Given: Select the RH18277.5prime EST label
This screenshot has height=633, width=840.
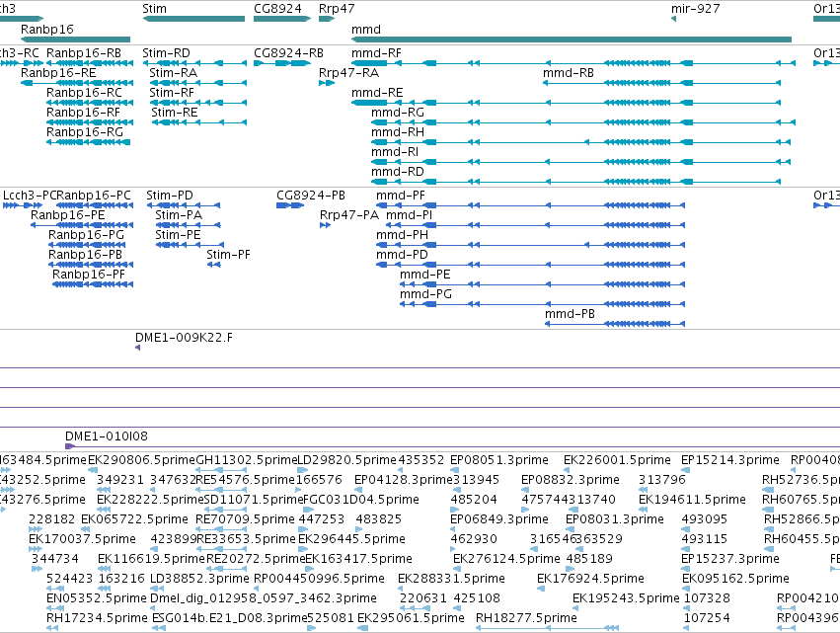Looking at the screenshot, I should [x=527, y=619].
